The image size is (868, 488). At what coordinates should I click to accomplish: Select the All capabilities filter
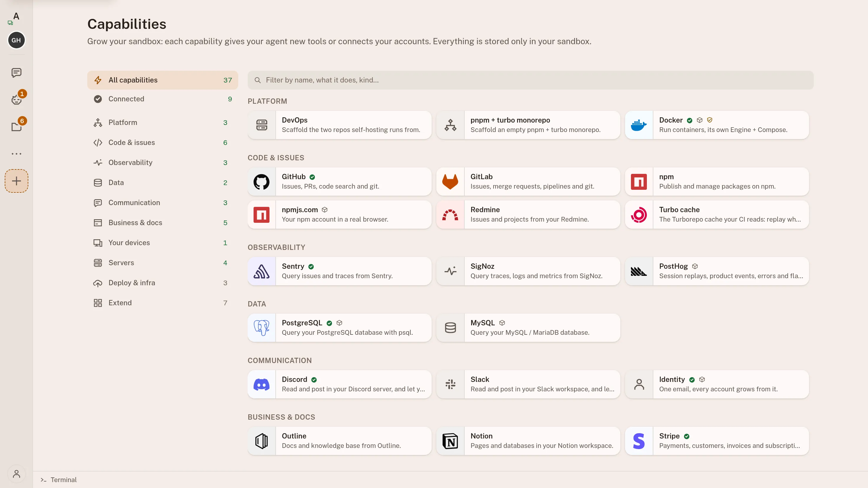[162, 80]
